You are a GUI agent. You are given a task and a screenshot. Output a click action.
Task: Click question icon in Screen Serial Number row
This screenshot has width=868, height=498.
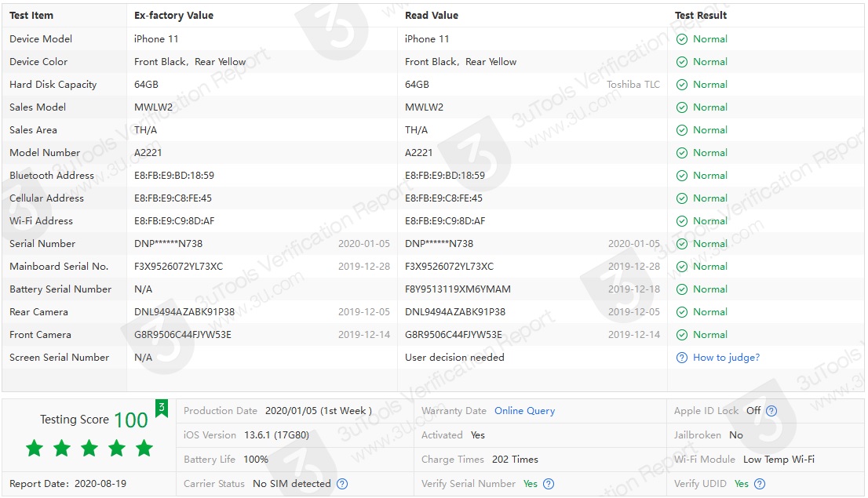tap(682, 358)
